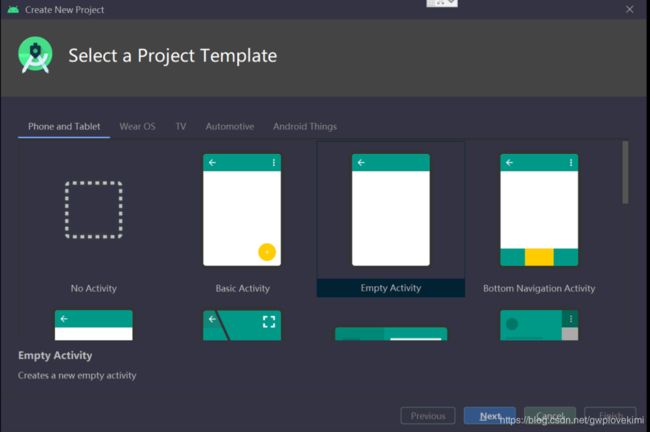Click the Next button
The height and width of the screenshot is (432, 650).
pyautogui.click(x=490, y=415)
